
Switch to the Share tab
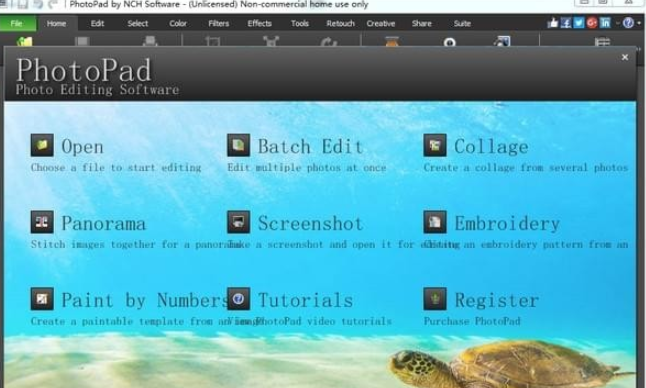point(421,23)
